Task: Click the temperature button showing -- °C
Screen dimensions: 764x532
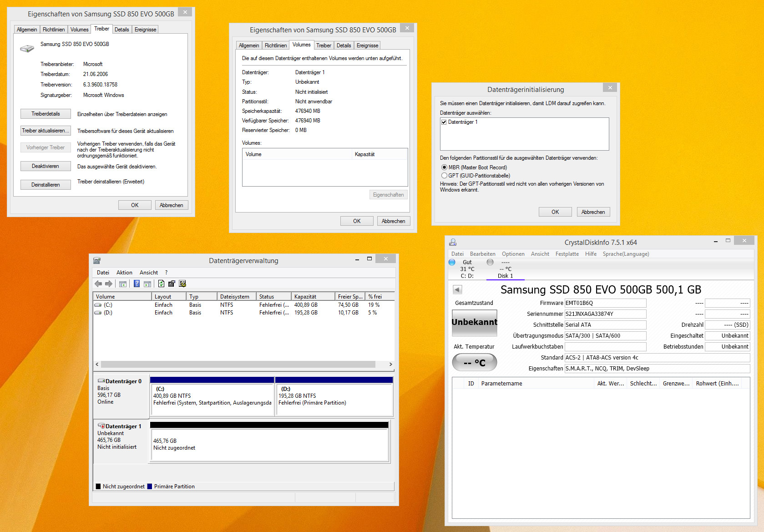Action: (474, 363)
